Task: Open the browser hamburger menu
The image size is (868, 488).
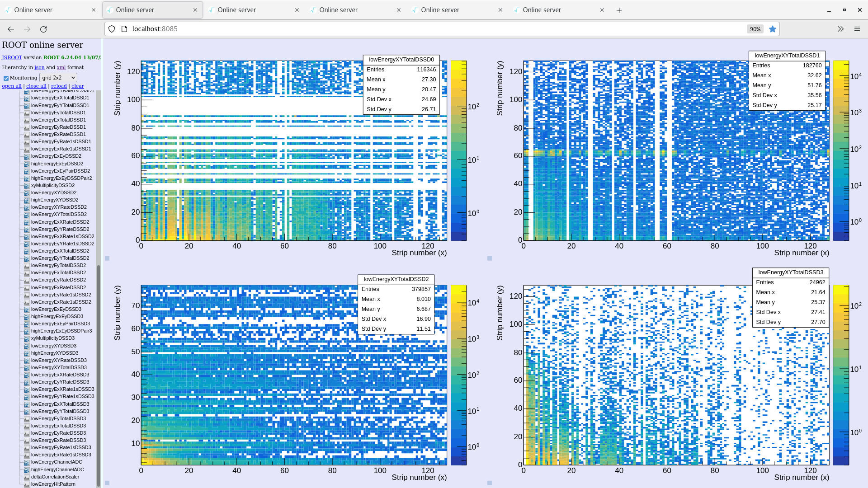Action: [857, 29]
